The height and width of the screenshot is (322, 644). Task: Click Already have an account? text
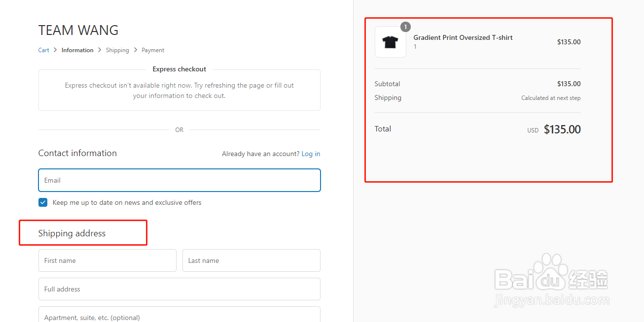[x=260, y=154]
